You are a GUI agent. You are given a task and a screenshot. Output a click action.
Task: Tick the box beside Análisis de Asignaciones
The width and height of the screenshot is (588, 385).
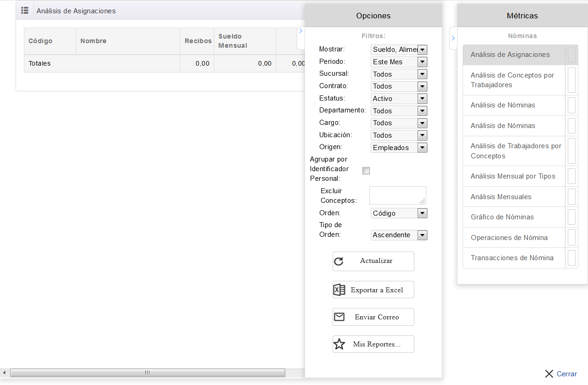(x=571, y=55)
